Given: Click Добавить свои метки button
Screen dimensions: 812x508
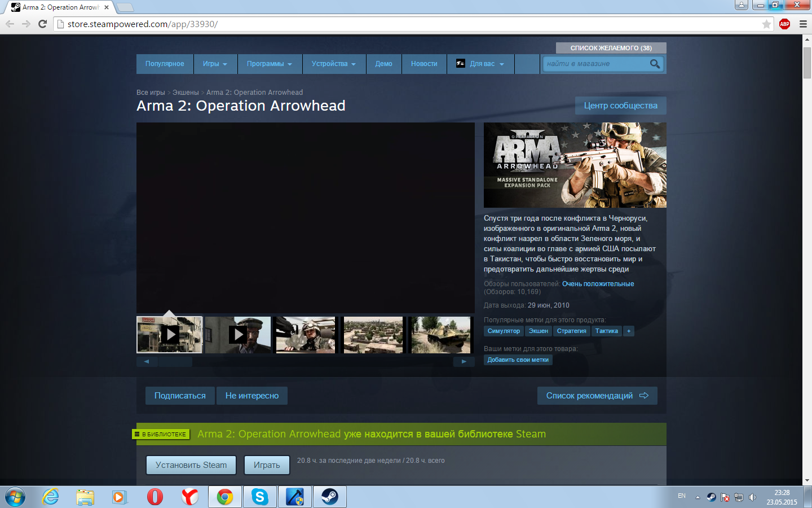Looking at the screenshot, I should point(518,360).
